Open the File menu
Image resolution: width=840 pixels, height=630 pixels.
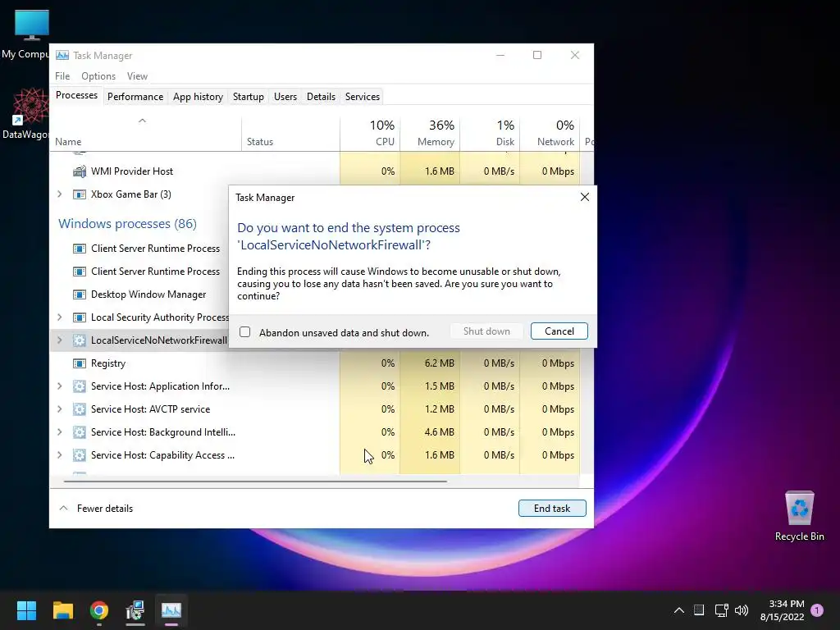coord(62,76)
